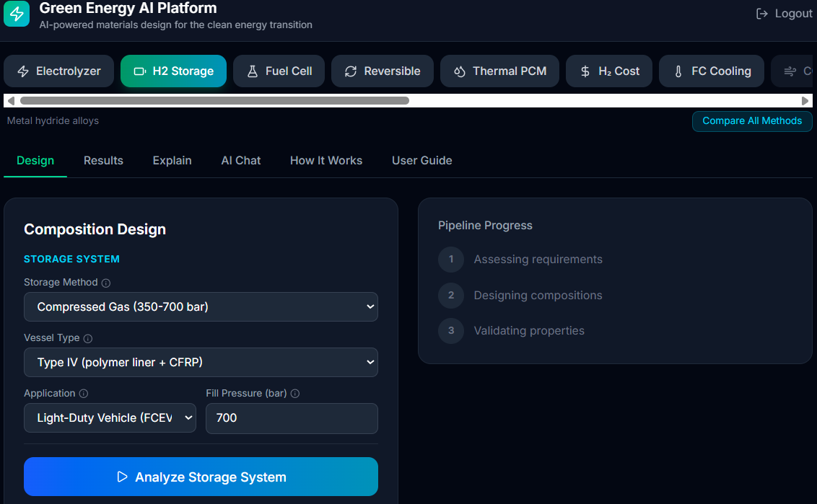Image resolution: width=817 pixels, height=504 pixels.
Task: Click Compare All Methods button
Action: 752,121
